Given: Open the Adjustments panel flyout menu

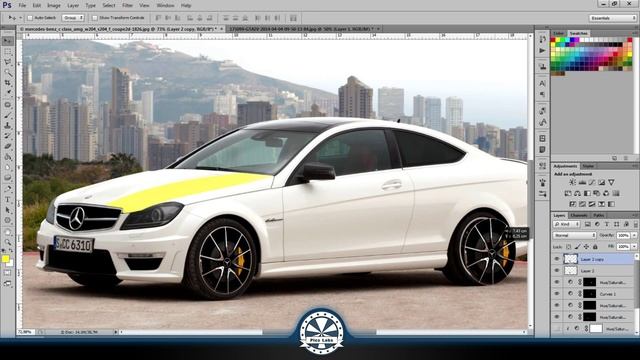Looking at the screenshot, I should (x=636, y=166).
